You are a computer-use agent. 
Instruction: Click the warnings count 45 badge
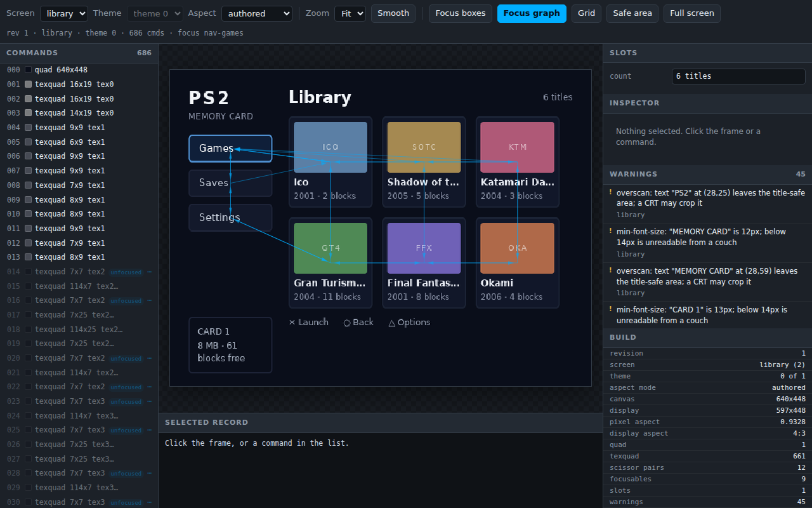(801, 174)
